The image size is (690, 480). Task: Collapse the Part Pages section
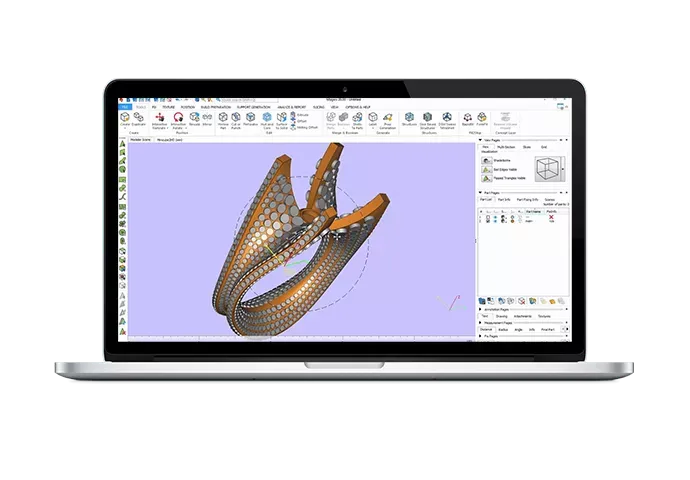[x=481, y=193]
